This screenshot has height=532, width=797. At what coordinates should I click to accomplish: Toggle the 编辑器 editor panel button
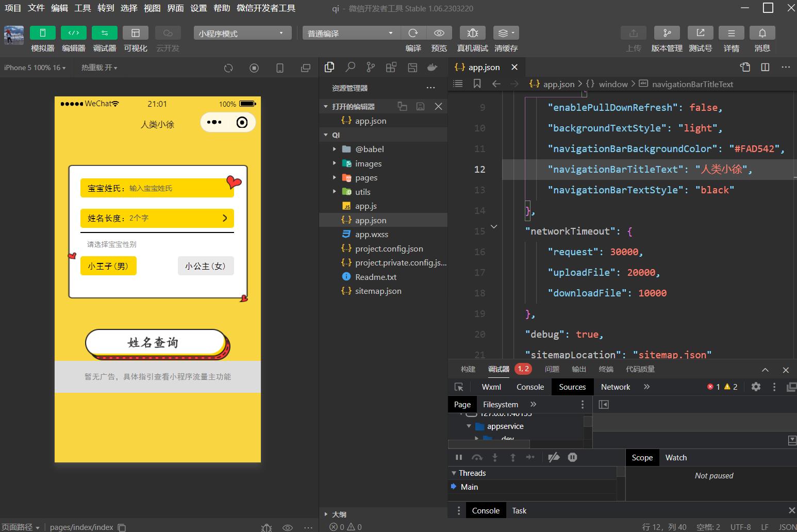click(74, 33)
